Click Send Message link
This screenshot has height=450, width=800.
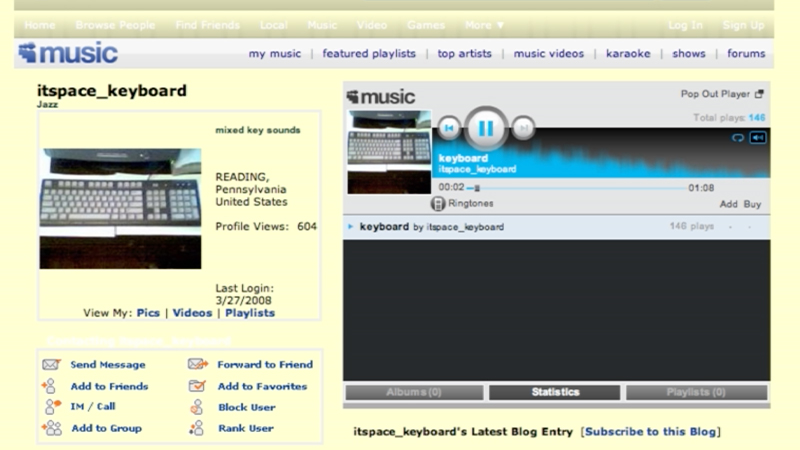point(108,364)
